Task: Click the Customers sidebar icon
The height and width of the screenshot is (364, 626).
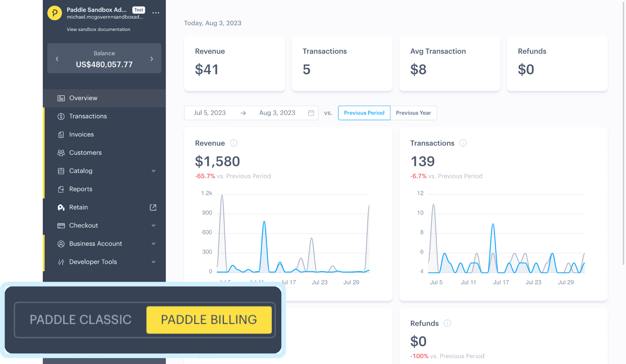Action: [61, 153]
